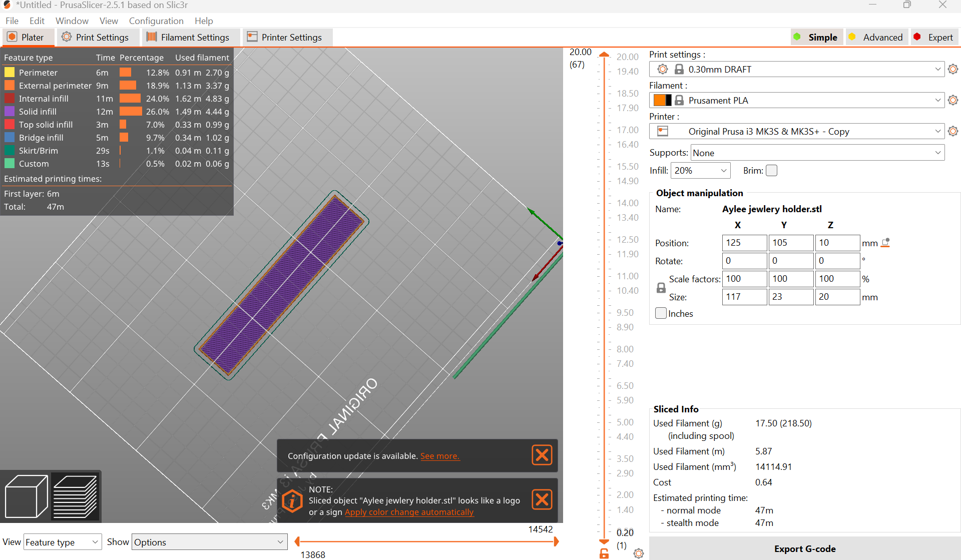Image resolution: width=961 pixels, height=560 pixels.
Task: Switch to sliced layers preview icon
Action: pyautogui.click(x=75, y=496)
